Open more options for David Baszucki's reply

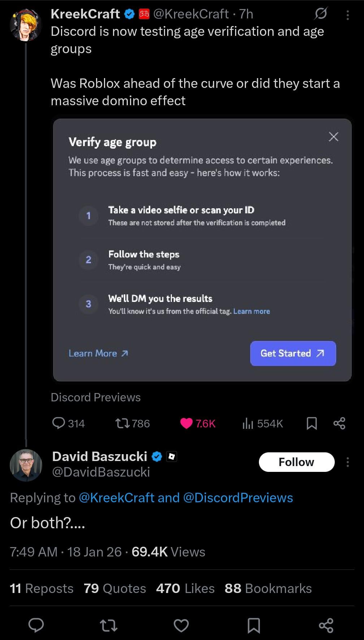(347, 462)
